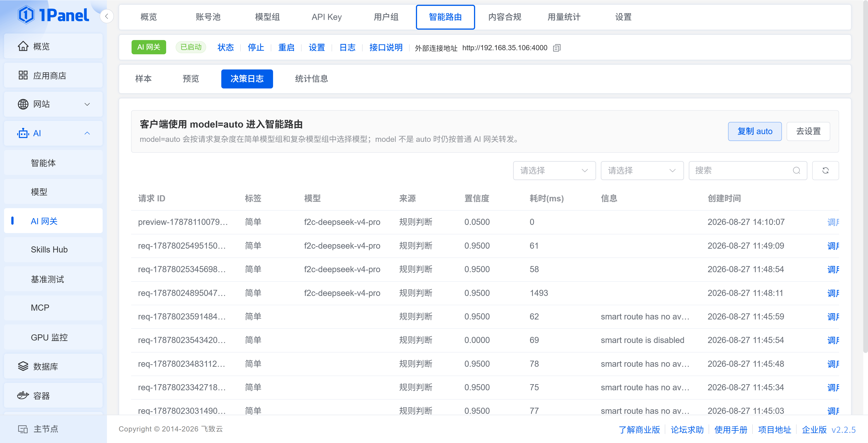
Task: Open the API Key tab
Action: (x=326, y=17)
